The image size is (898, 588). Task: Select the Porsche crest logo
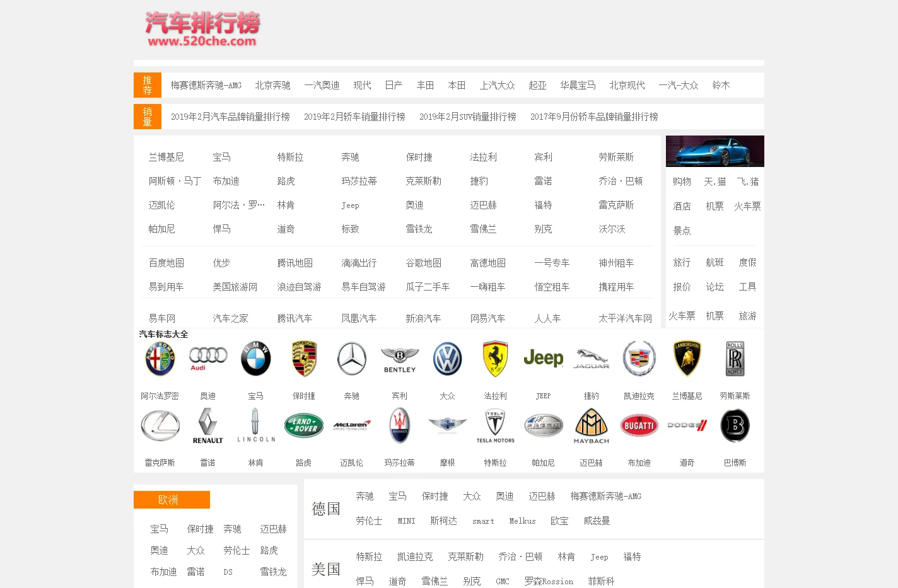coord(304,359)
